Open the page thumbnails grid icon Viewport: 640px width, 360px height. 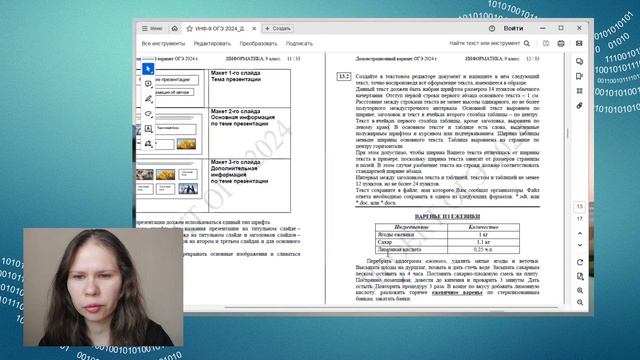pos(579,91)
